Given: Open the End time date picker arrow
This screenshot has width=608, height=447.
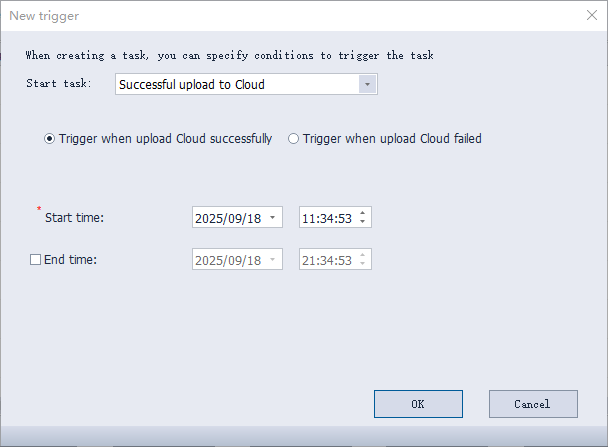Looking at the screenshot, I should (x=273, y=260).
